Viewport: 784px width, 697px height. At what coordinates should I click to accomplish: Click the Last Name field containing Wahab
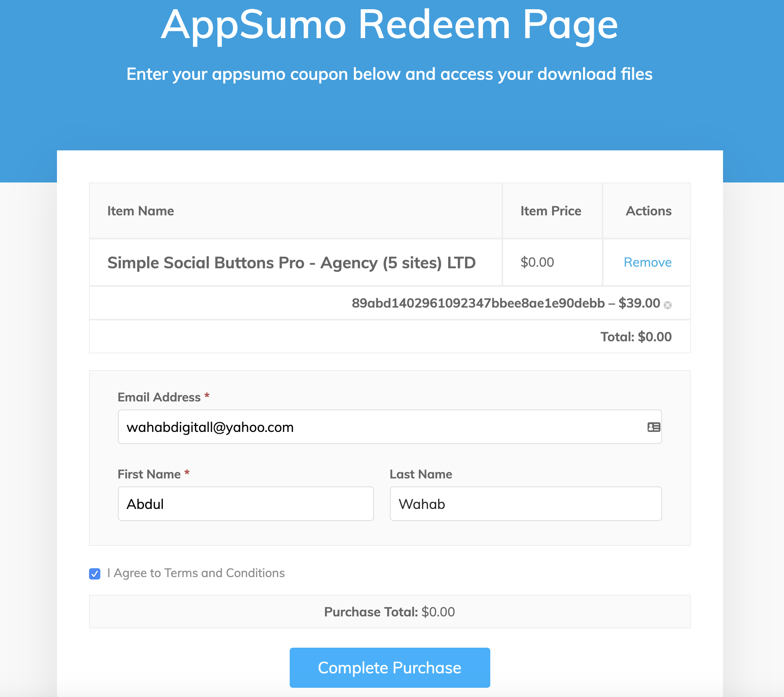coord(526,504)
